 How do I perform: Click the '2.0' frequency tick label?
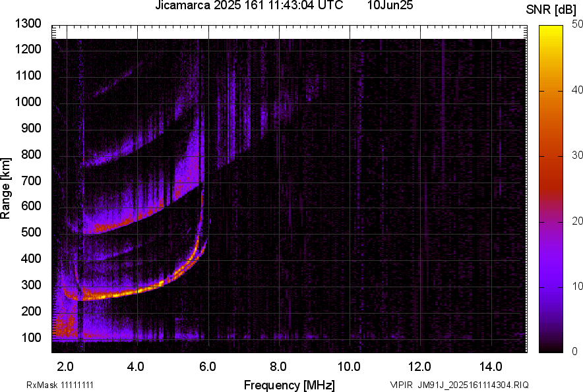coord(65,366)
